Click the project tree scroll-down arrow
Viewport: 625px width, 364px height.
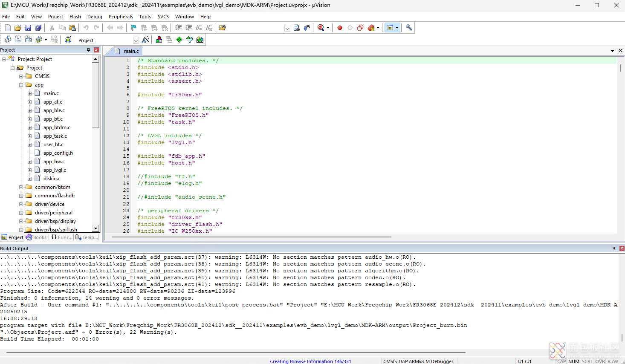point(96,228)
